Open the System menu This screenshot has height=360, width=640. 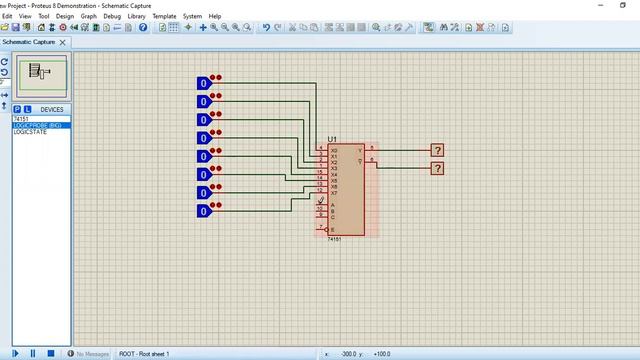192,16
